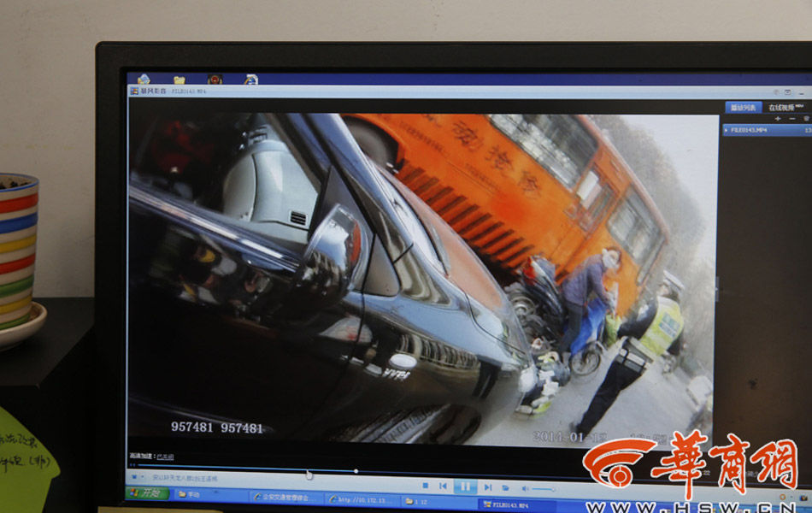The width and height of the screenshot is (812, 513).
Task: Click the open file folder icon in player
Action: [x=505, y=487]
